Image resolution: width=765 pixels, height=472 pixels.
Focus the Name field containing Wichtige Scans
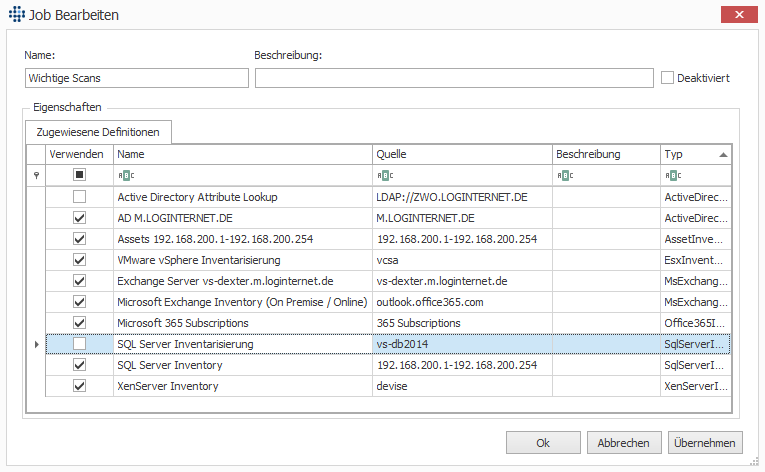tap(137, 78)
